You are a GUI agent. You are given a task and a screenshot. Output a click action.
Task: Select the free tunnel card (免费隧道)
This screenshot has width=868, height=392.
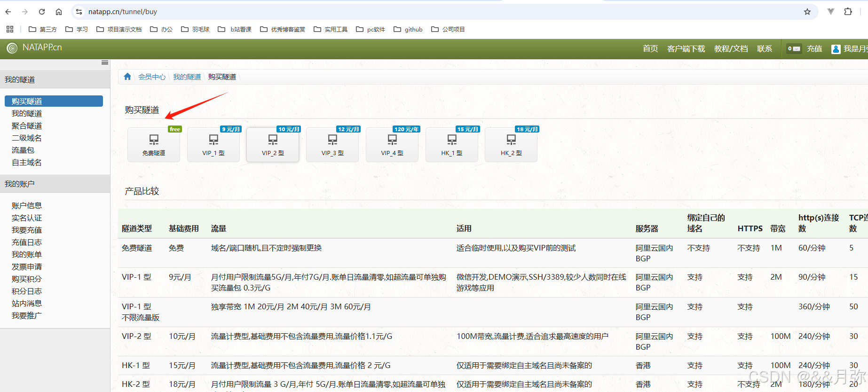[x=154, y=145]
